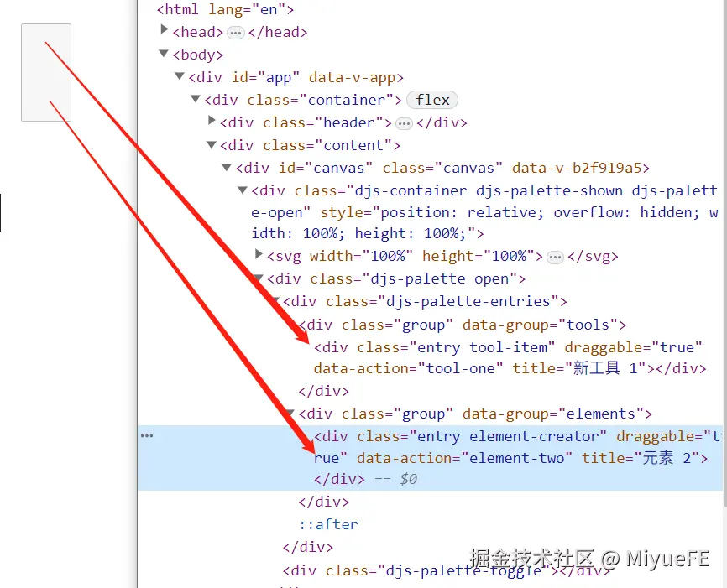Collapse the content div node
Image resolution: width=727 pixels, height=588 pixels.
(x=212, y=144)
